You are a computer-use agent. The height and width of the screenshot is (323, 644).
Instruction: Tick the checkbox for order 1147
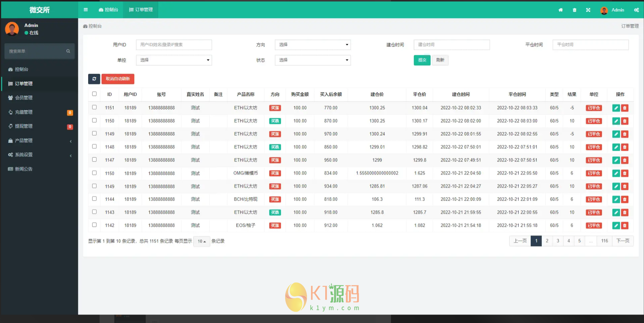point(94,160)
